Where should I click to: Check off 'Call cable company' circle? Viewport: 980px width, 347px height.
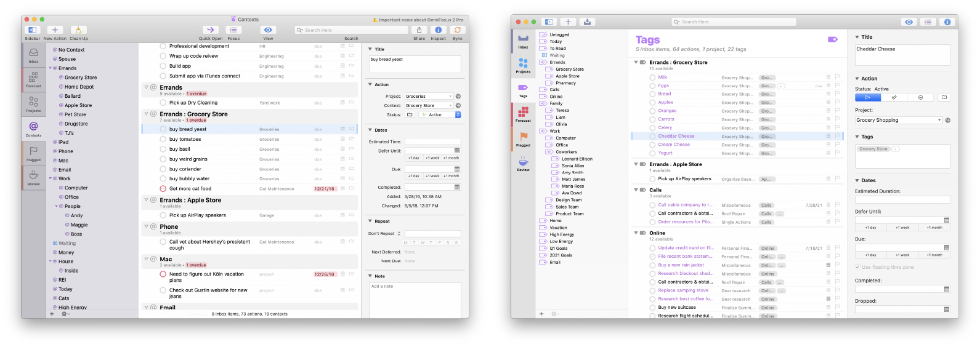pos(652,205)
